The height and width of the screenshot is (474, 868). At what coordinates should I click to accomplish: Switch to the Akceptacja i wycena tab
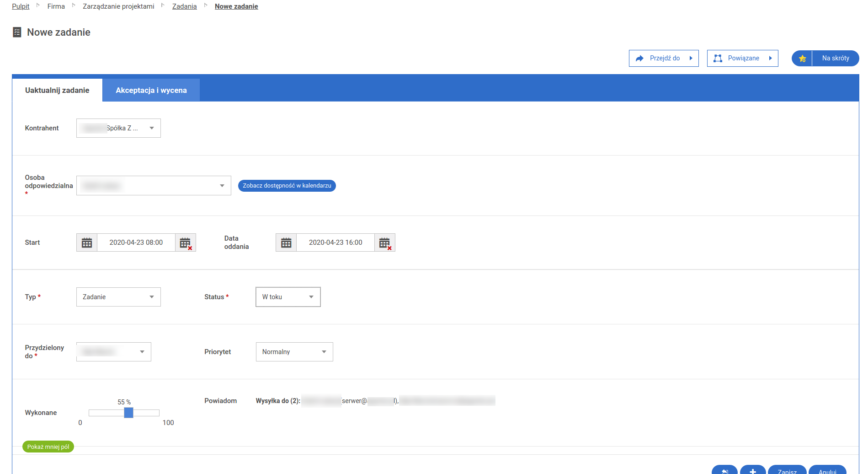tap(151, 91)
